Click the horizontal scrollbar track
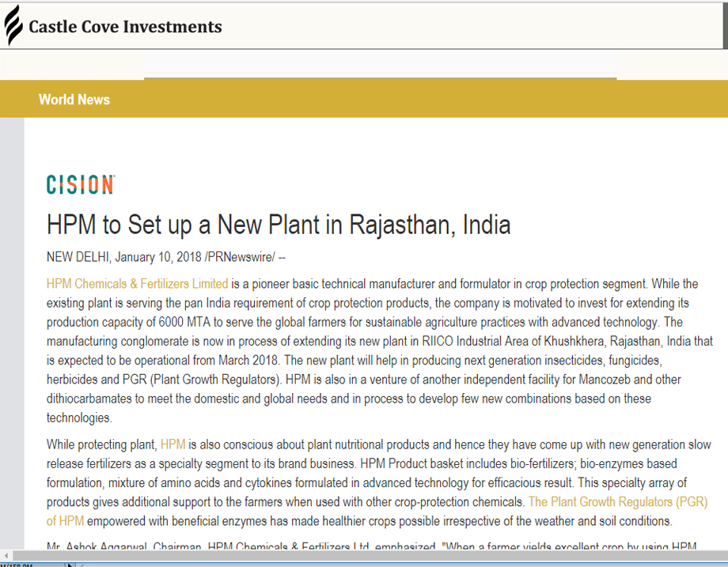This screenshot has height=567, width=728. [x=369, y=555]
